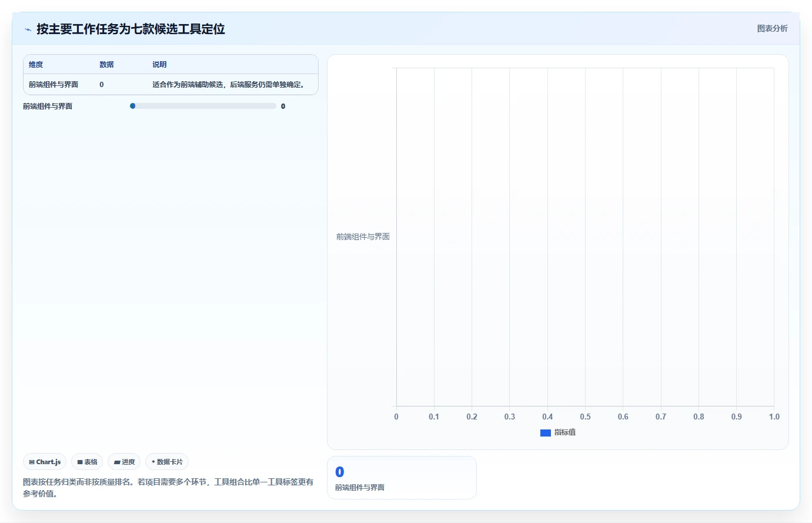Click the 0 cell in the 数据 column
The image size is (812, 523).
[x=102, y=85]
